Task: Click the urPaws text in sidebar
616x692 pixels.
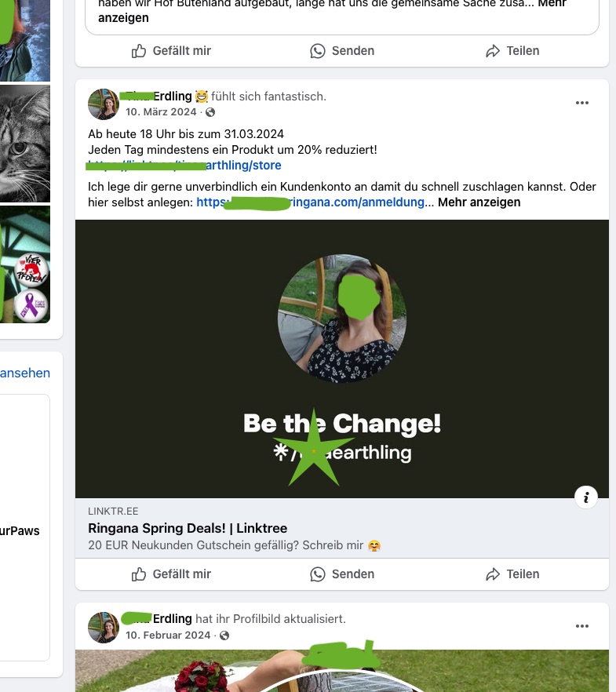Action: click(20, 531)
